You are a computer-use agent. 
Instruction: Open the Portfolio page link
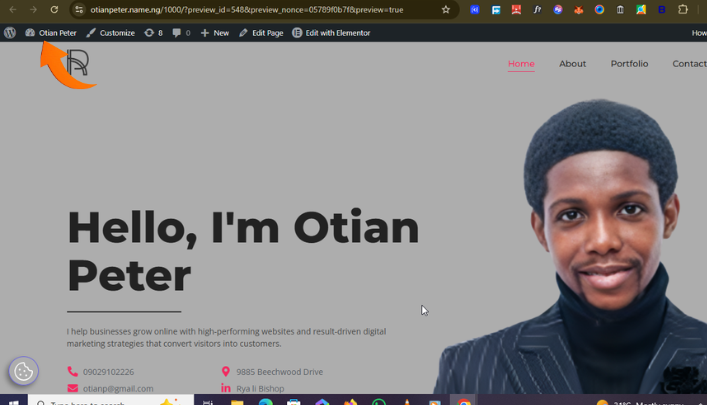(x=629, y=64)
